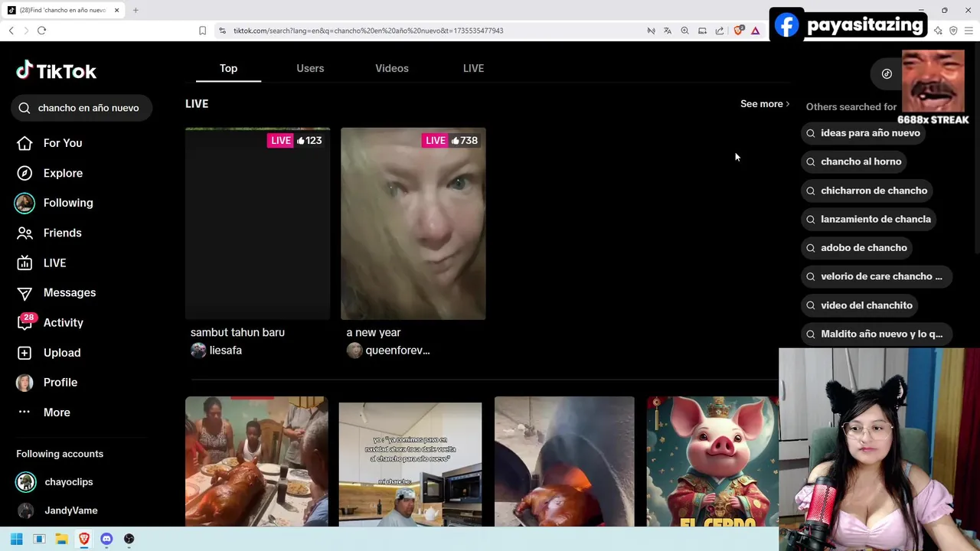Open File Explorer from the taskbar
Screen dimensions: 980x551
coord(62,539)
